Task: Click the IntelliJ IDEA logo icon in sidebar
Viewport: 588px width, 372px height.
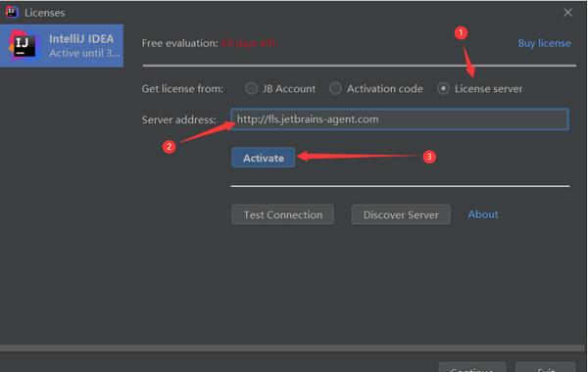Action: pyautogui.click(x=24, y=45)
